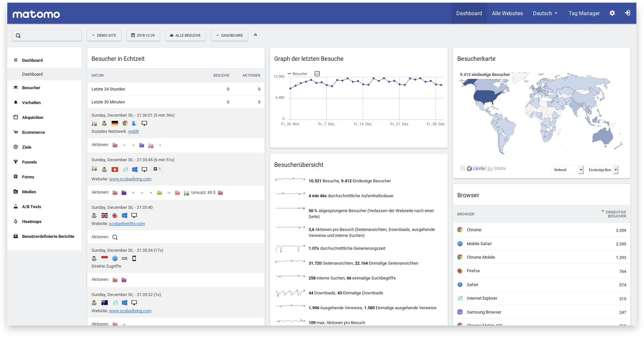
Task: Open the 2018-12-29 date picker
Action: pyautogui.click(x=143, y=35)
